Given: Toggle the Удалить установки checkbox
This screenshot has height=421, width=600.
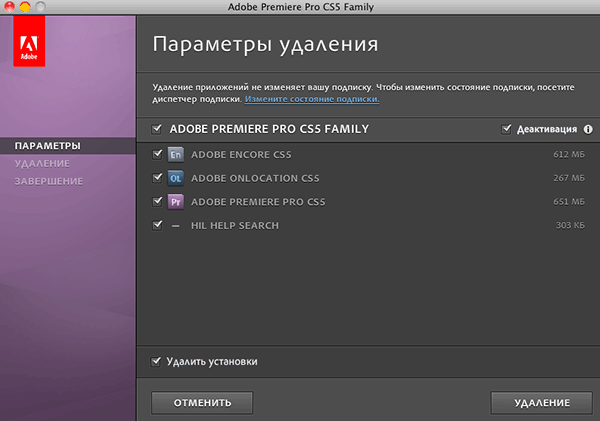Looking at the screenshot, I should pyautogui.click(x=156, y=361).
